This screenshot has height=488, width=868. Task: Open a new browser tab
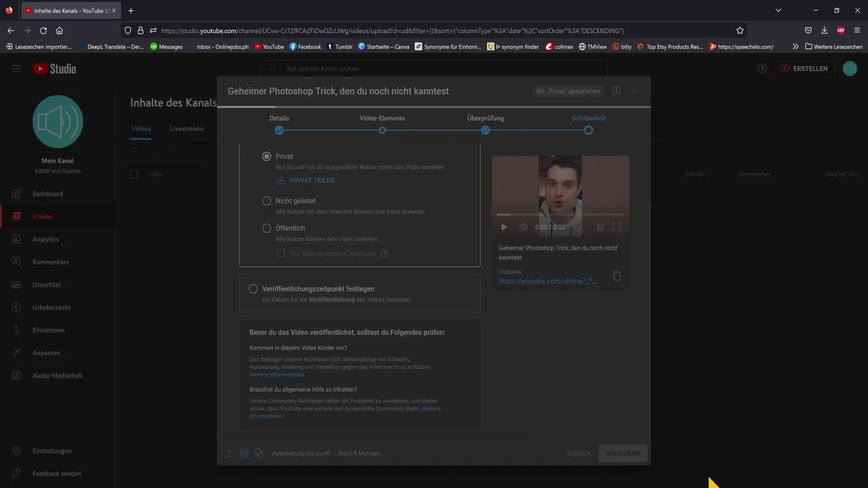[x=131, y=10]
